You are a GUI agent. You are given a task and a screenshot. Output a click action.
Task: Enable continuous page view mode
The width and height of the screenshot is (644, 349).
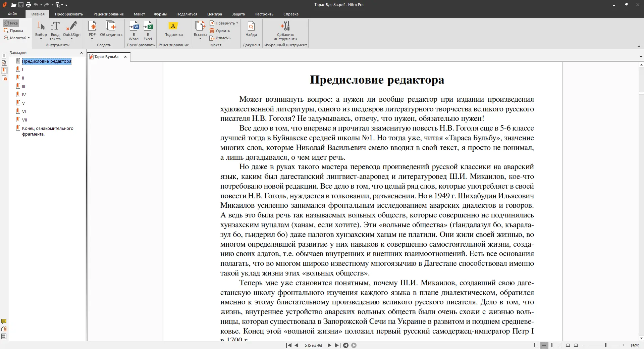pos(544,345)
